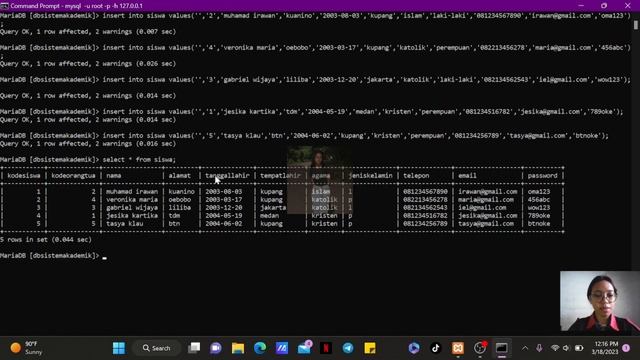Image resolution: width=640 pixels, height=360 pixels.
Task: Click the 'kodeorangtua' column header
Action: coord(73,176)
